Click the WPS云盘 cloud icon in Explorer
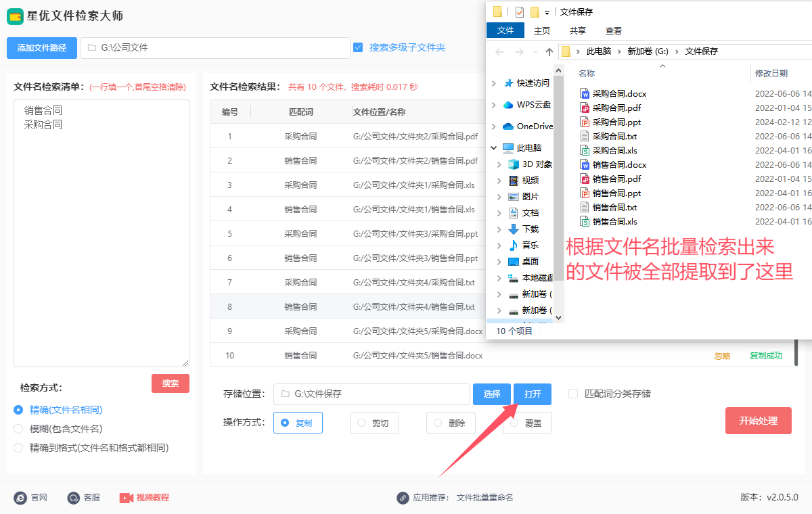Viewport: 812px width, 514px height. [x=508, y=105]
